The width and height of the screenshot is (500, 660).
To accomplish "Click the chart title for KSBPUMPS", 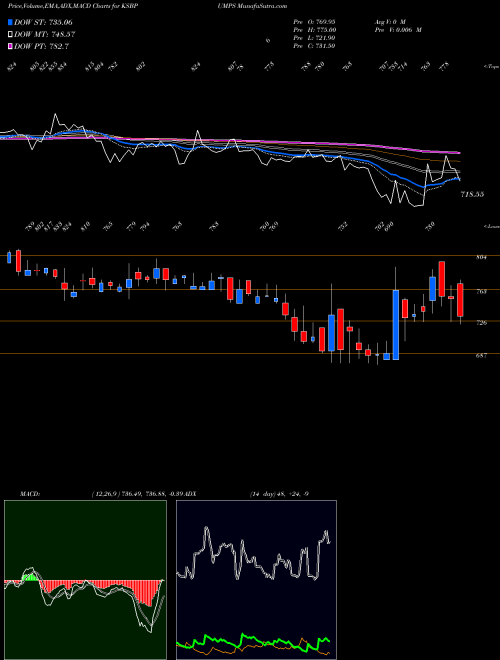I will click(x=147, y=6).
